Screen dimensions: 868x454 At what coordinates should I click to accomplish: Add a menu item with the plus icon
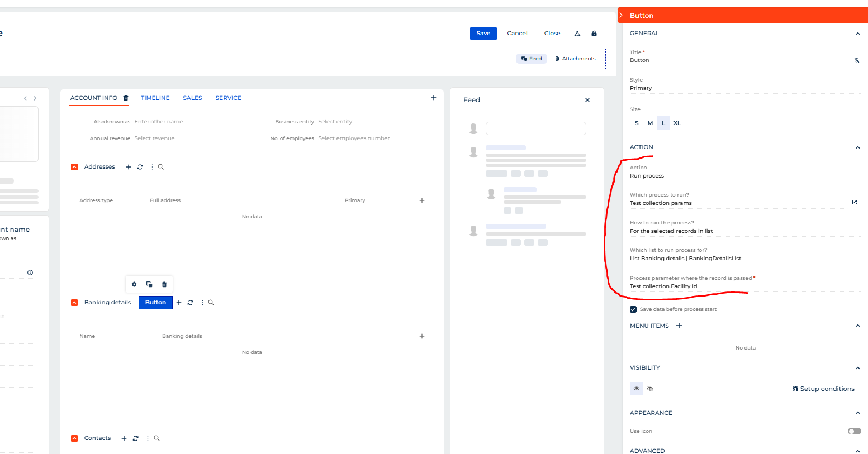click(x=679, y=326)
